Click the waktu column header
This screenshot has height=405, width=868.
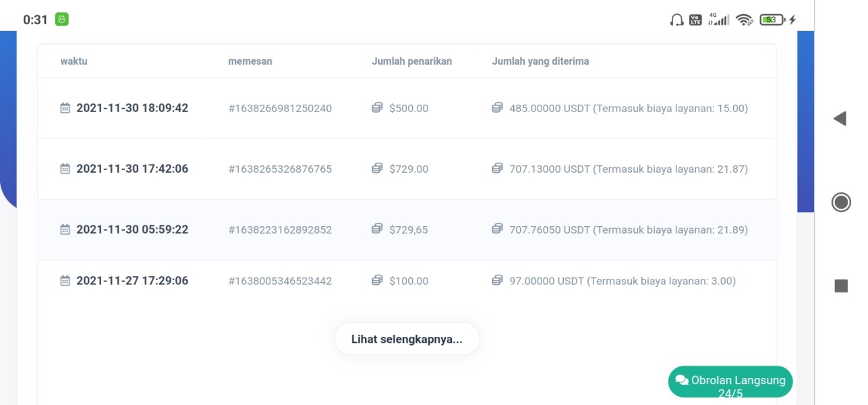click(74, 61)
